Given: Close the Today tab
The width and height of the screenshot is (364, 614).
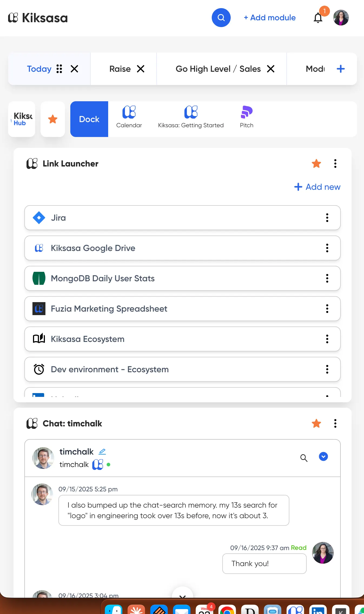Looking at the screenshot, I should tap(74, 69).
